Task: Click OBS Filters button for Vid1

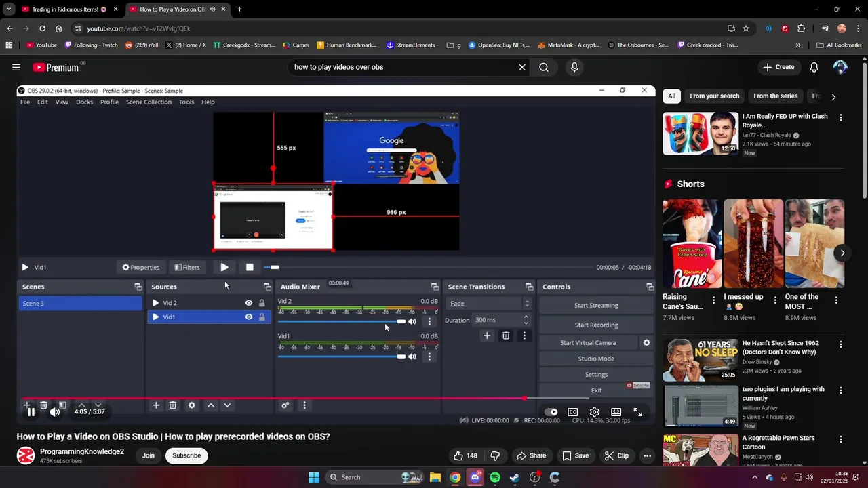Action: [x=187, y=267]
